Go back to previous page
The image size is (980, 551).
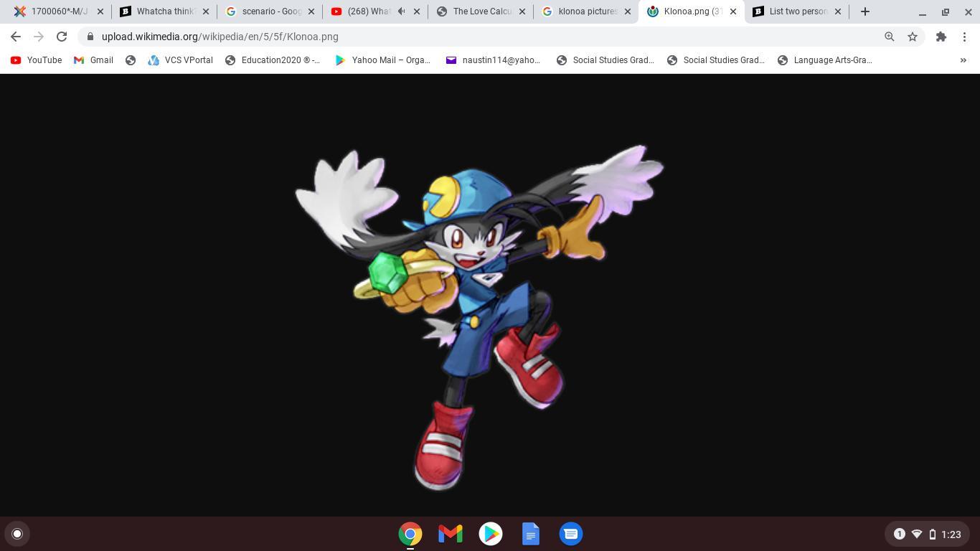pos(16,37)
